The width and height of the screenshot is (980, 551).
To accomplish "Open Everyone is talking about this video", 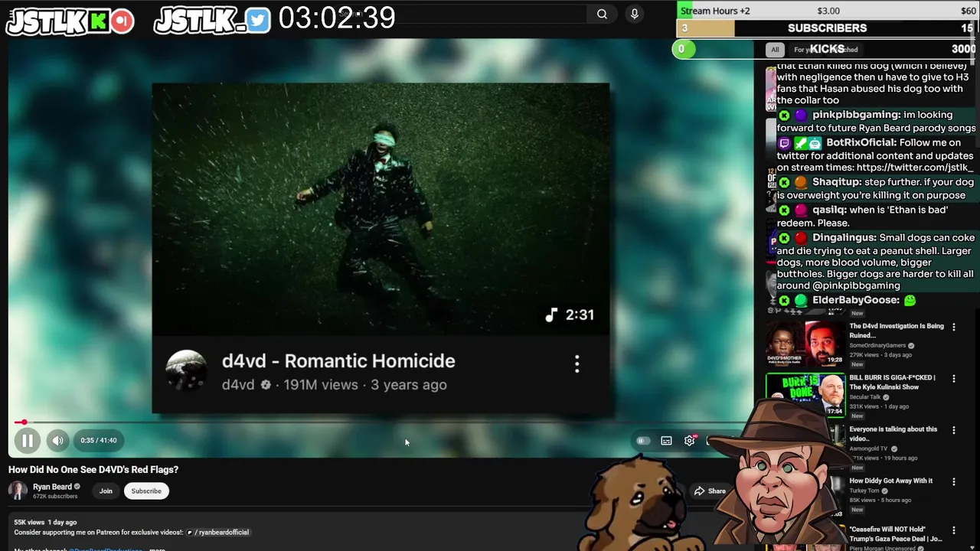I will point(893,434).
